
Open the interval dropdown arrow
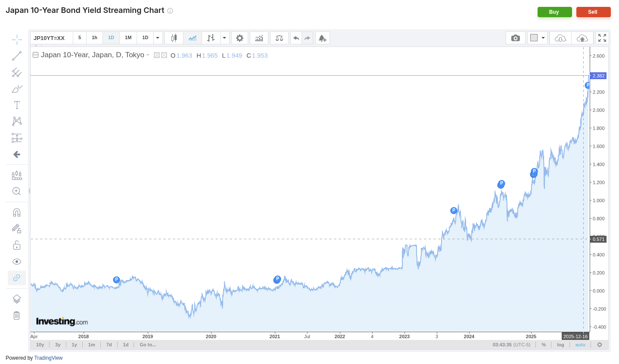coord(158,38)
